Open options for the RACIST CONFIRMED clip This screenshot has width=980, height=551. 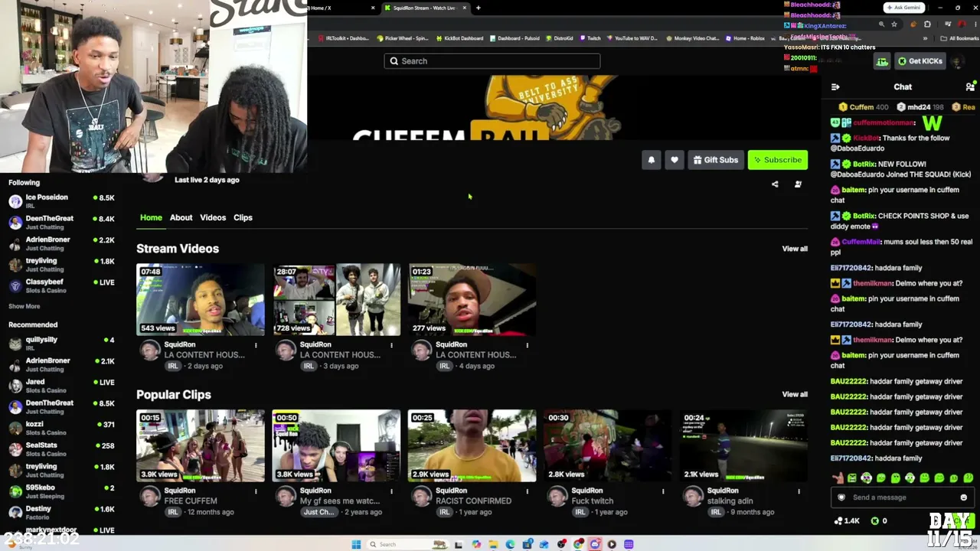pos(527,491)
